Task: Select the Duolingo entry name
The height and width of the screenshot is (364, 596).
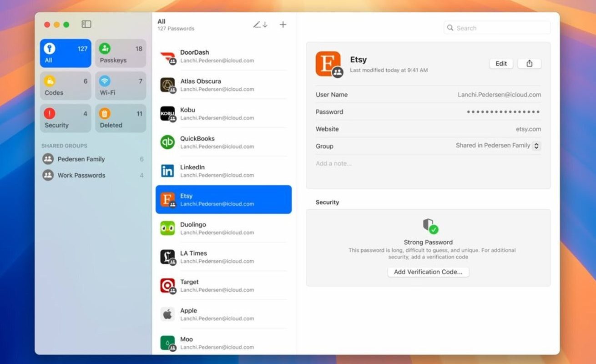Action: (193, 224)
